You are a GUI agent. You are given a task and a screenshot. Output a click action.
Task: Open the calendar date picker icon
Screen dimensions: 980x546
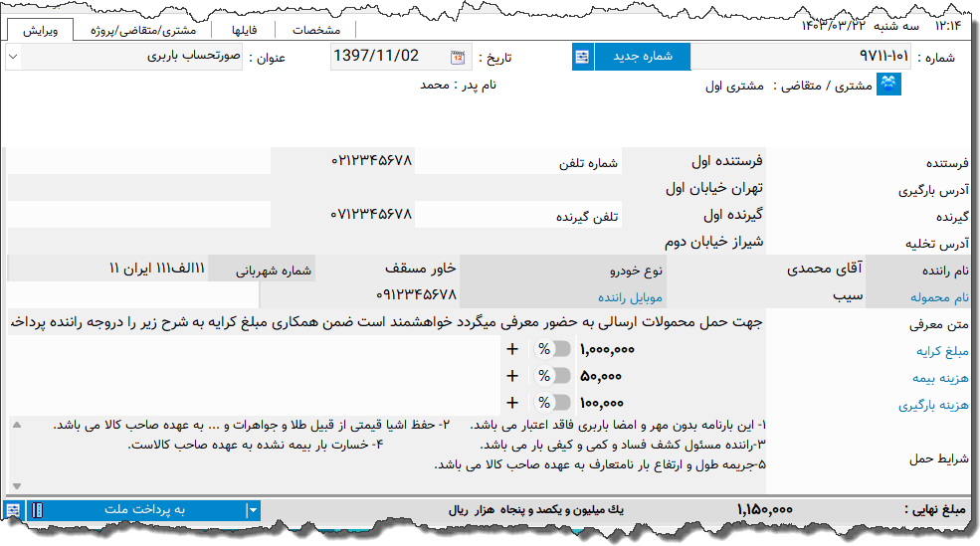(458, 58)
